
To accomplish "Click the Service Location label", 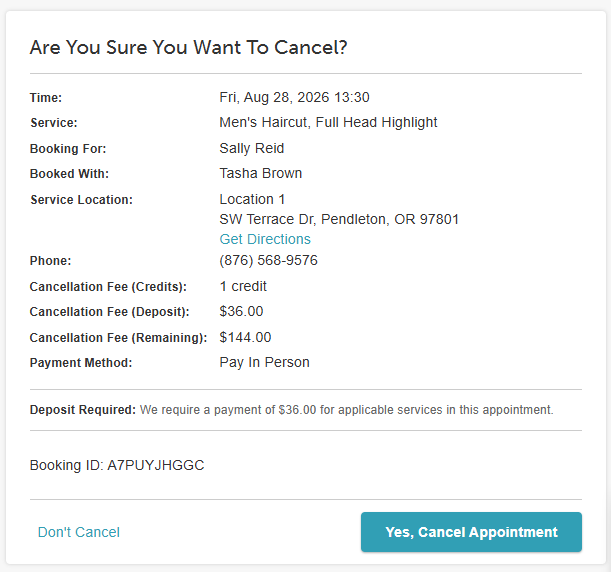I will [81, 200].
